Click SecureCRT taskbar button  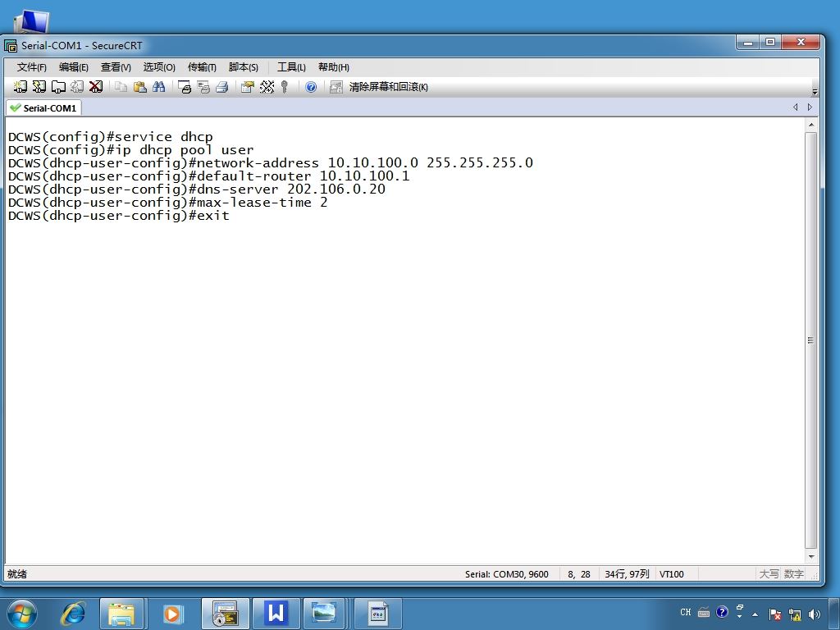pos(225,614)
